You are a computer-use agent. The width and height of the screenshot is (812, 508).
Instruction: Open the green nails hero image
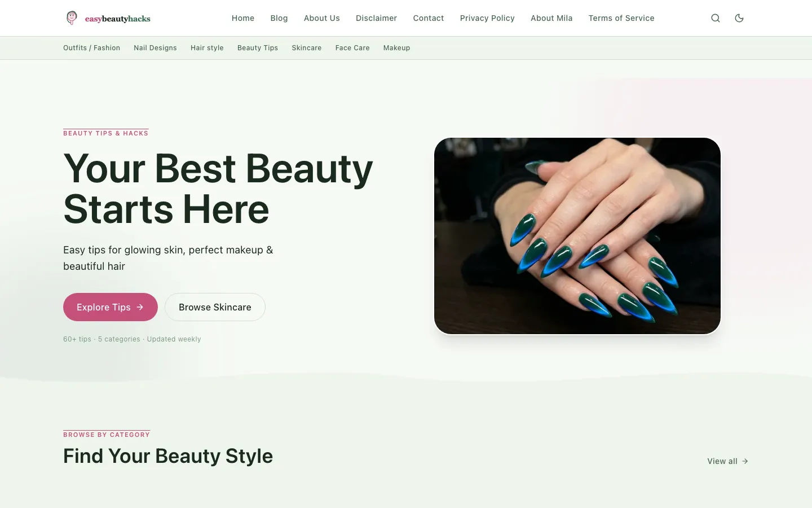point(577,236)
